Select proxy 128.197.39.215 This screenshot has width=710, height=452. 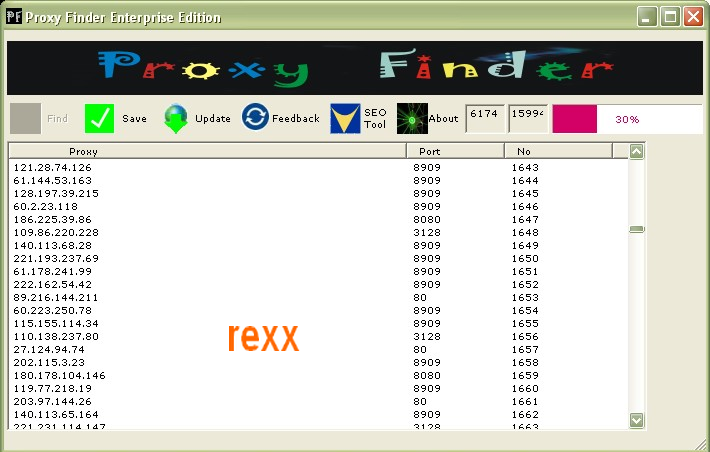click(x=56, y=193)
